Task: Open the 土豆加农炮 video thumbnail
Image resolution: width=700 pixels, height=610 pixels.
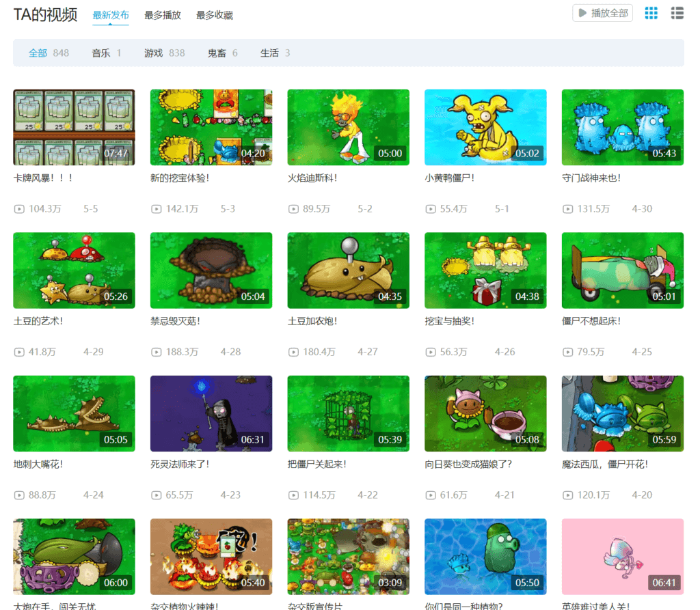Action: (x=348, y=271)
